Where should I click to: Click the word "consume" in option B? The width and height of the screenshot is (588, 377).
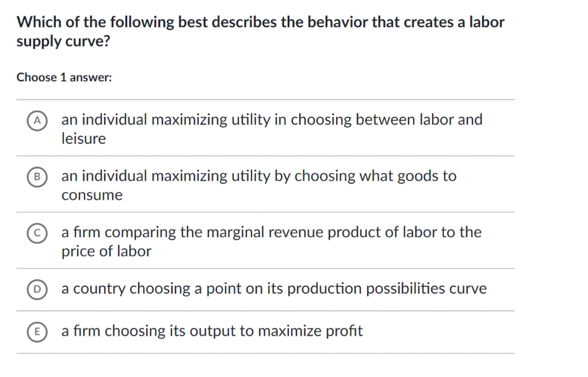pos(92,195)
